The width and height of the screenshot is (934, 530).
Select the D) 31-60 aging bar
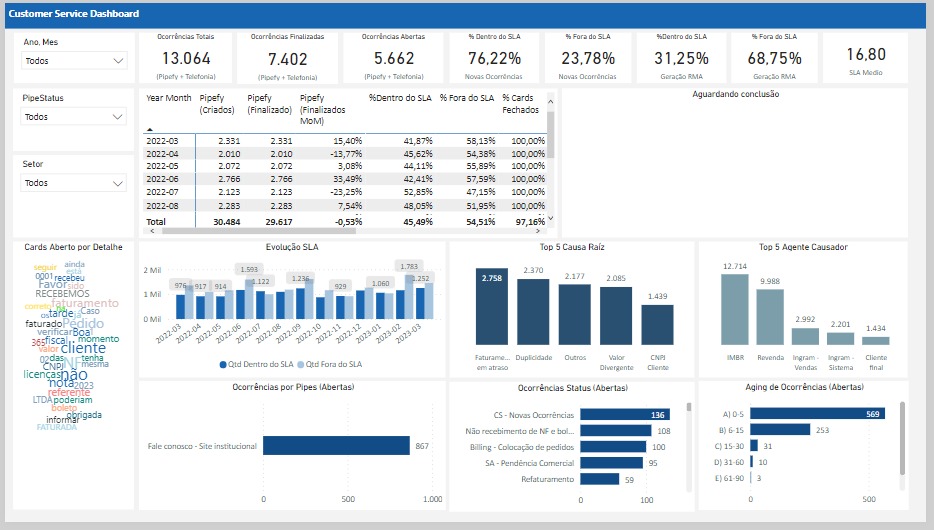(752, 462)
